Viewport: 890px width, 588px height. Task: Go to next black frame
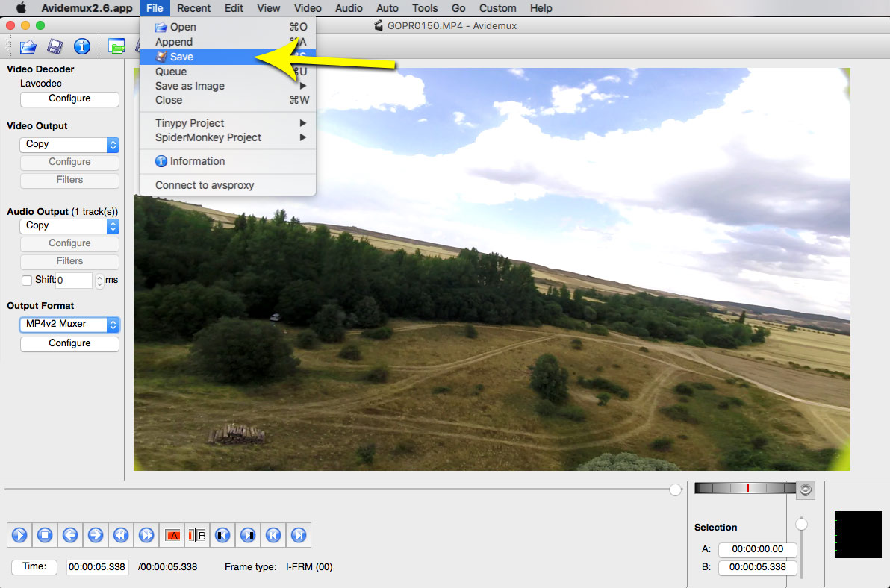click(248, 535)
